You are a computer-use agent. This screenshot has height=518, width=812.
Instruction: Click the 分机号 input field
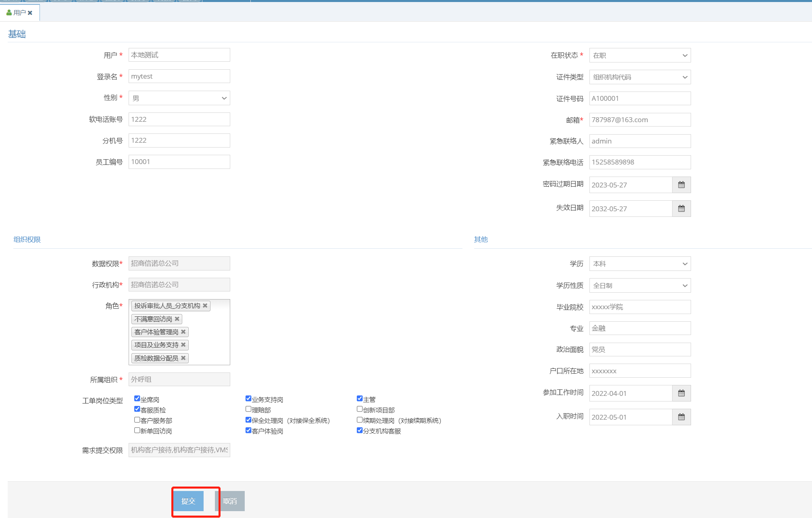click(179, 140)
